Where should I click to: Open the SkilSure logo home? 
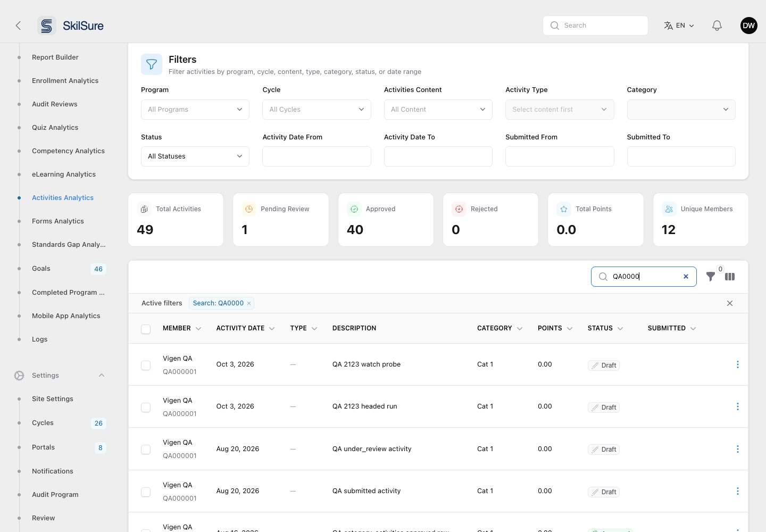[71, 26]
